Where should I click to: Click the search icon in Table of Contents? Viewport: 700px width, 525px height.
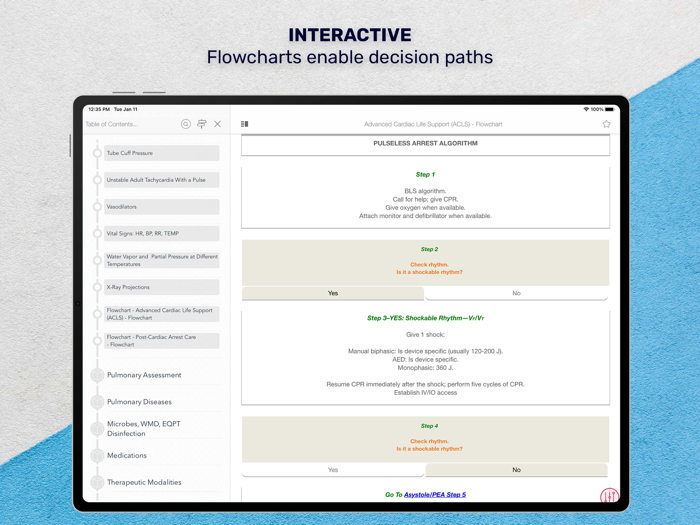(x=186, y=124)
